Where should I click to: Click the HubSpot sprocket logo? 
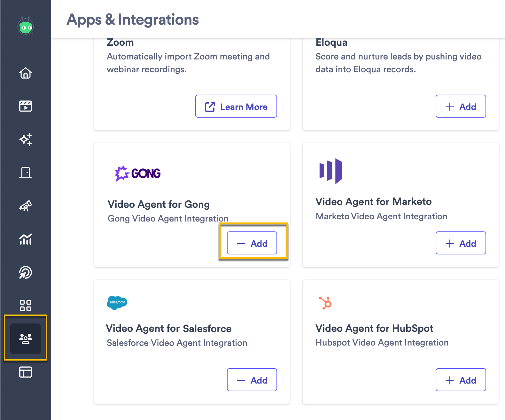tap(325, 303)
